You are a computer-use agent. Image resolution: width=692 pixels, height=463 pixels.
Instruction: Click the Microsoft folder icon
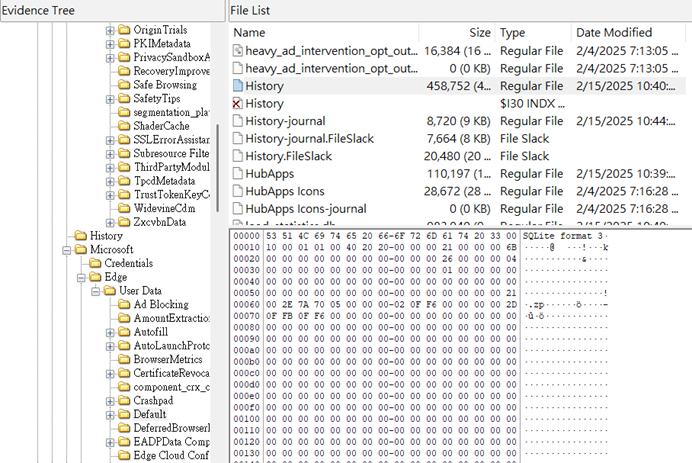81,249
